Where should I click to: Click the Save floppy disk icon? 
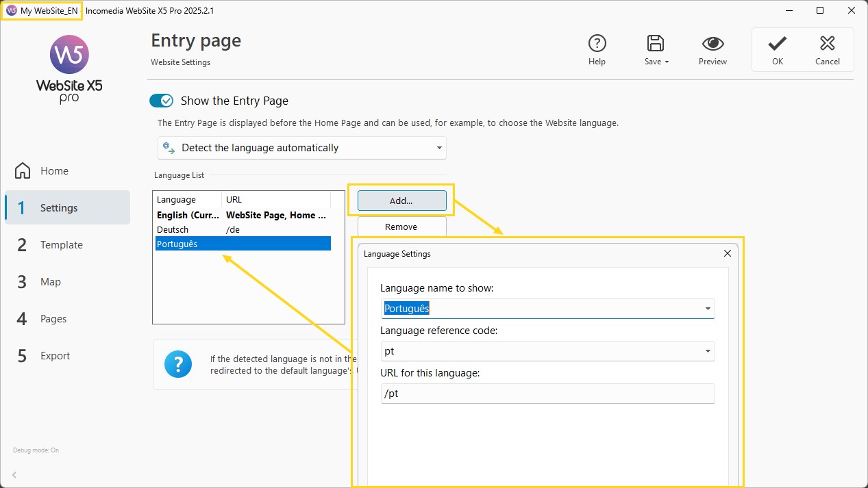coord(656,44)
